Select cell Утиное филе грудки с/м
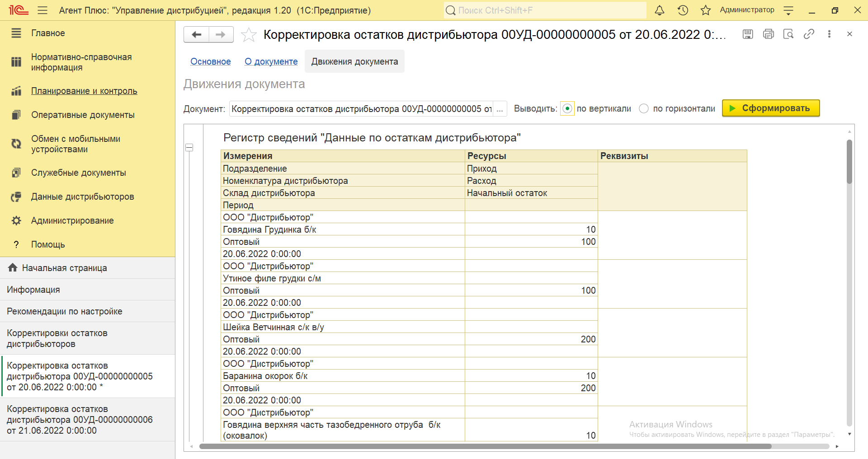 click(x=343, y=278)
